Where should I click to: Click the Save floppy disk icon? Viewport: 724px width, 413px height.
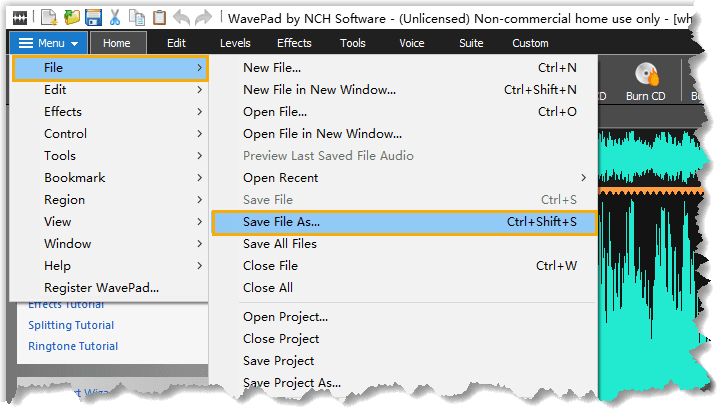coord(93,18)
